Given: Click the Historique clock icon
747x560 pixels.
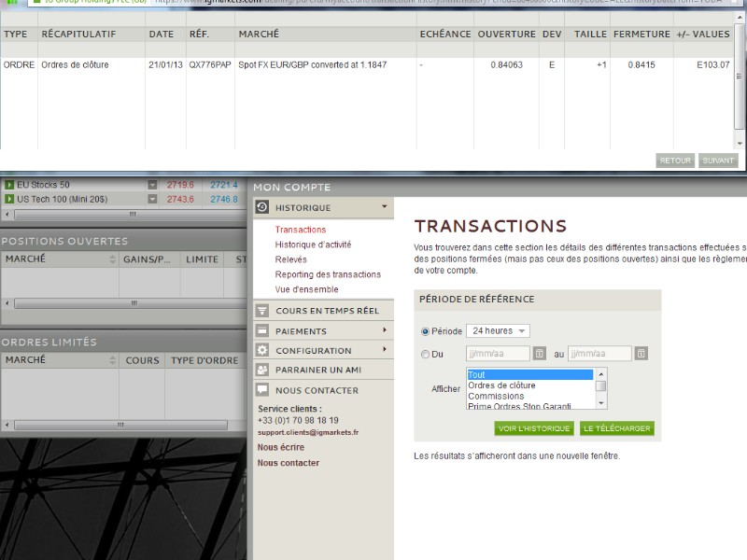Looking at the screenshot, I should [x=262, y=207].
